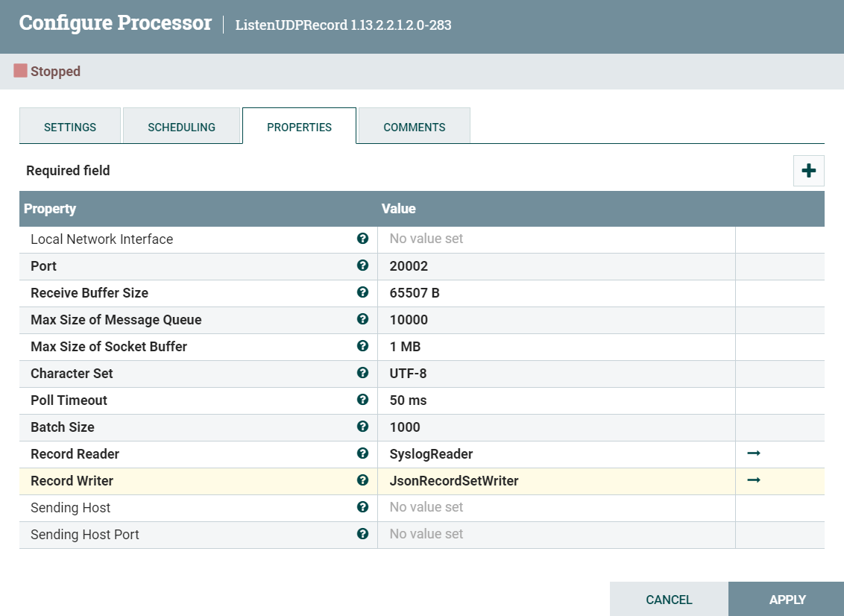Viewport: 844px width, 616px height.
Task: Open help for Receive Buffer Size
Action: (x=362, y=292)
